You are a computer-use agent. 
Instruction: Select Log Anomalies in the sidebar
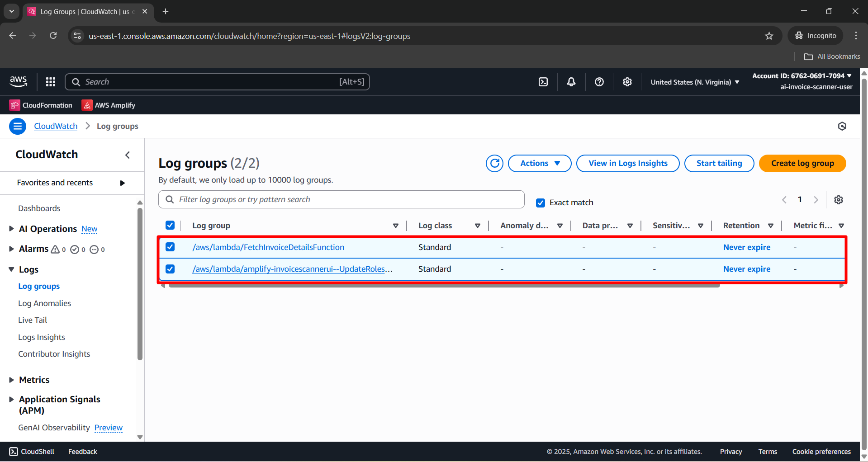44,303
